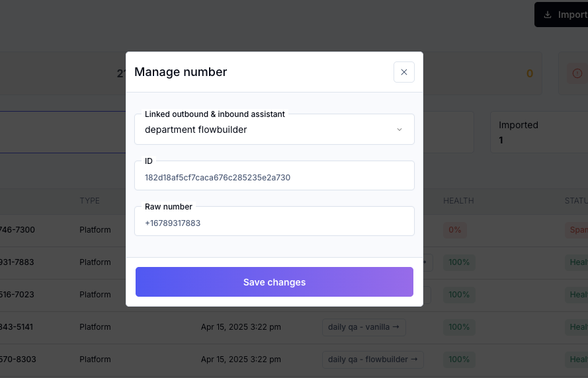Click the red alert circle icon

(x=577, y=73)
